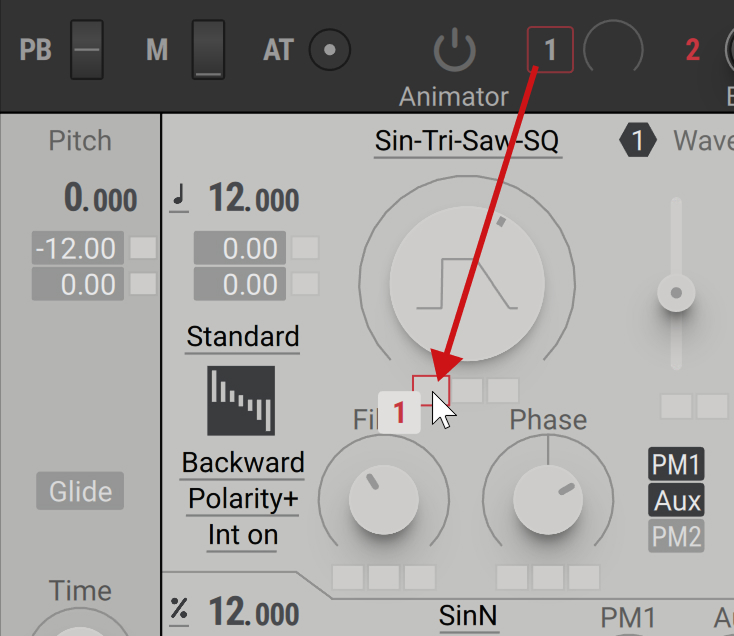
Task: Click the PB pitch bend modulation source
Action: pos(87,50)
